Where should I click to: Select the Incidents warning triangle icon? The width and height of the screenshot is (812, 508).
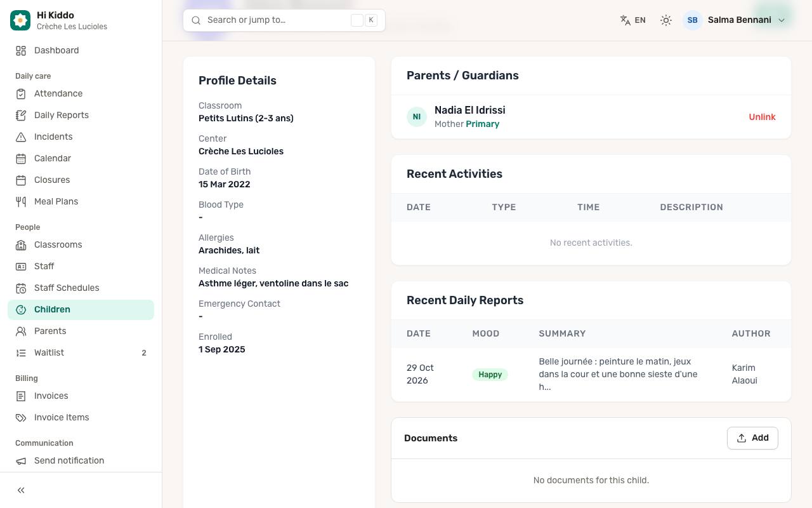21,137
